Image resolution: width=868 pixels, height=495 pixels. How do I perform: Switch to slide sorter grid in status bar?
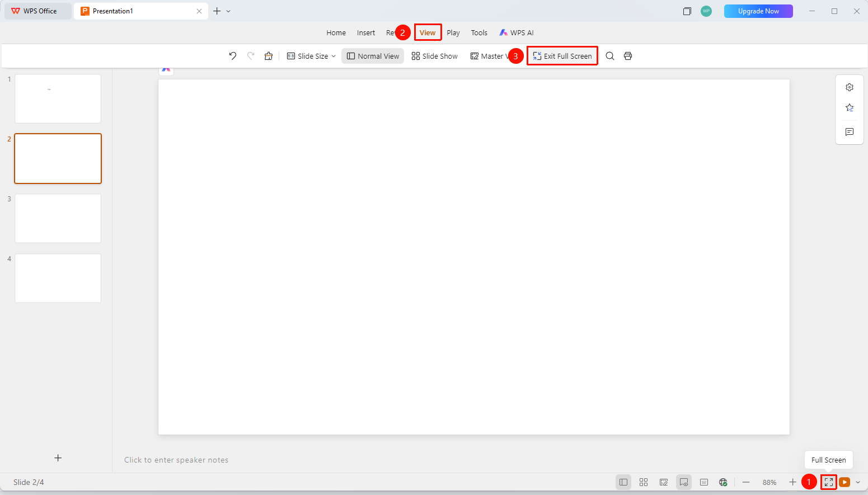tap(644, 482)
